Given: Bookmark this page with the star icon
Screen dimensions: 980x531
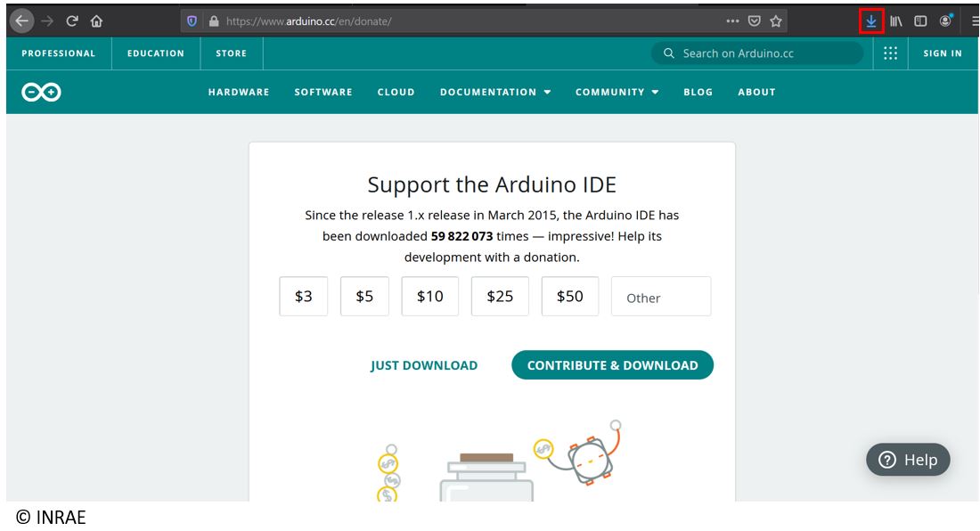Looking at the screenshot, I should [x=776, y=21].
